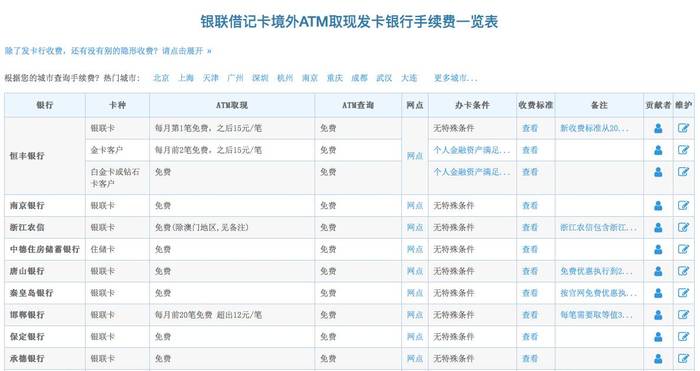The image size is (700, 371).
Task: Click the edit icon for 南京银行 row
Action: (x=683, y=205)
